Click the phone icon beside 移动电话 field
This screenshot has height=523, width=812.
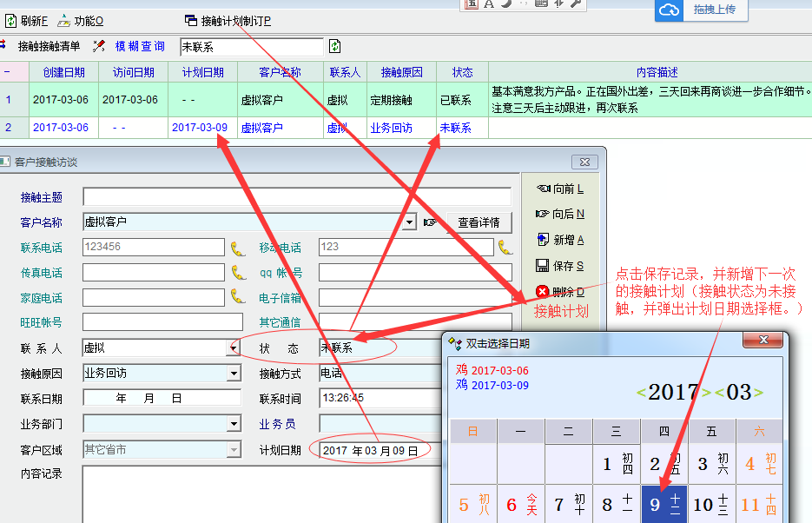tap(505, 248)
